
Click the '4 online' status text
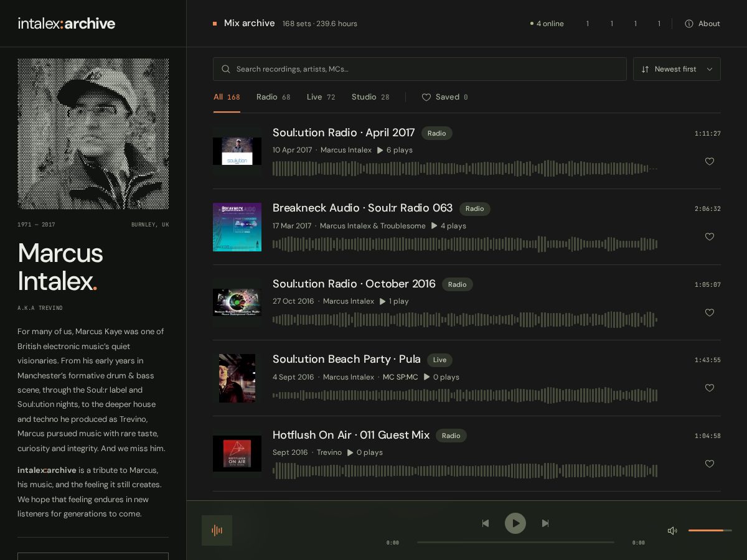point(547,24)
